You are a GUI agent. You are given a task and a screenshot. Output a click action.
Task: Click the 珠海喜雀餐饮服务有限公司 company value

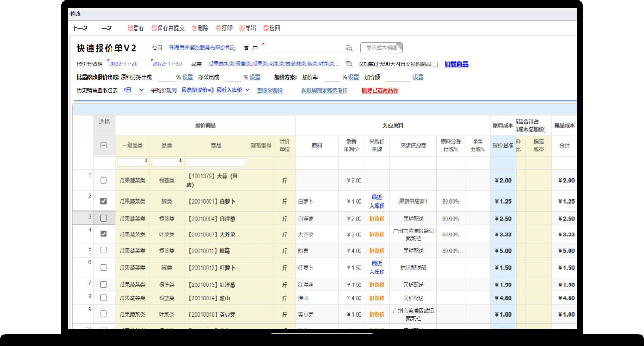tap(199, 48)
